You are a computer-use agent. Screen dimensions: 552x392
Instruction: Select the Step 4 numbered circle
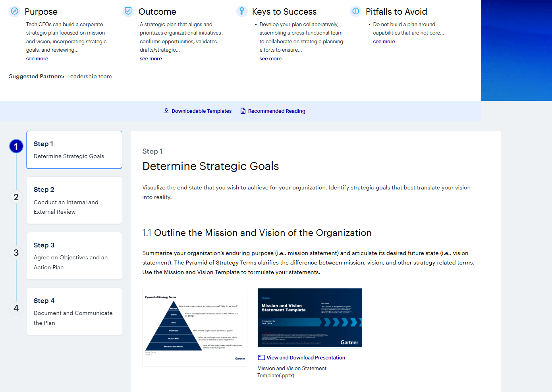pos(16,308)
